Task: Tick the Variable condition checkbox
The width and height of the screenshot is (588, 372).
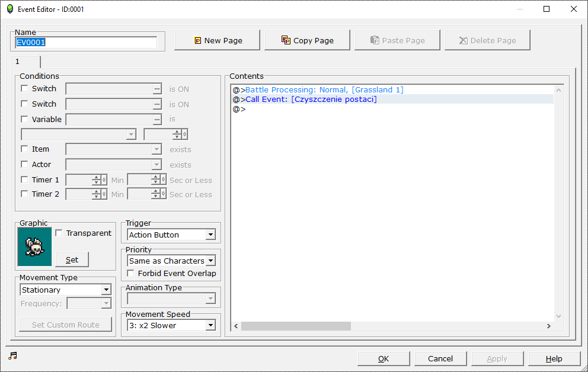Action: [x=25, y=120]
